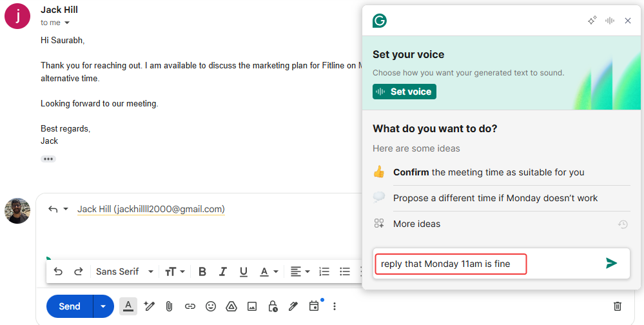The width and height of the screenshot is (644, 325).
Task: Open the insert link tool
Action: point(190,306)
